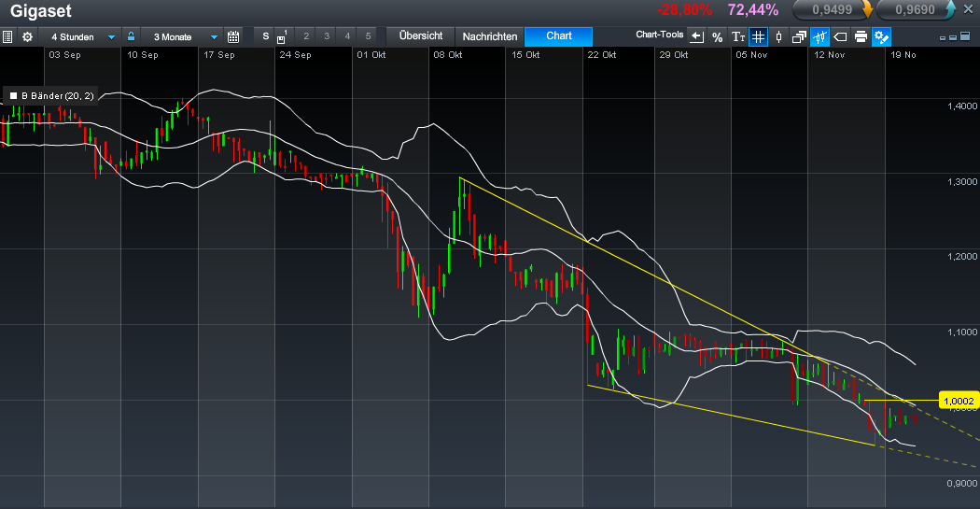Open the Nachrichten tab
980x509 pixels.
point(489,36)
